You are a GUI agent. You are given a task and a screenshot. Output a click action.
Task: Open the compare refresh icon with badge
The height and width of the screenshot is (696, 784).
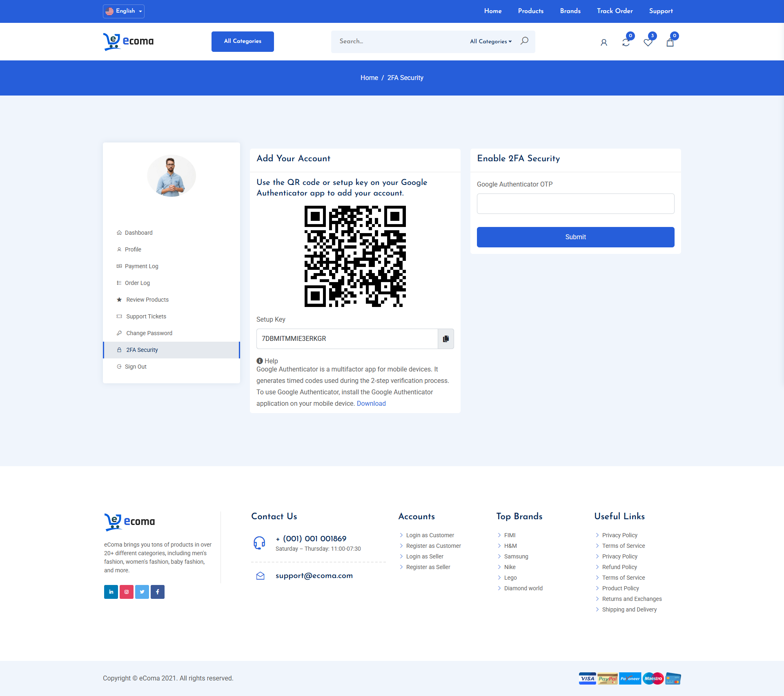click(x=626, y=42)
